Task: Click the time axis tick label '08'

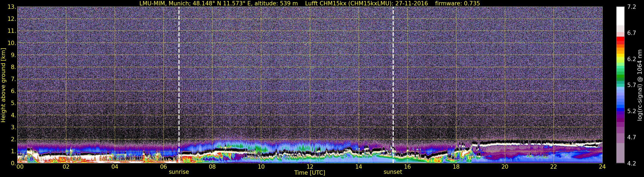Action: tap(212, 167)
